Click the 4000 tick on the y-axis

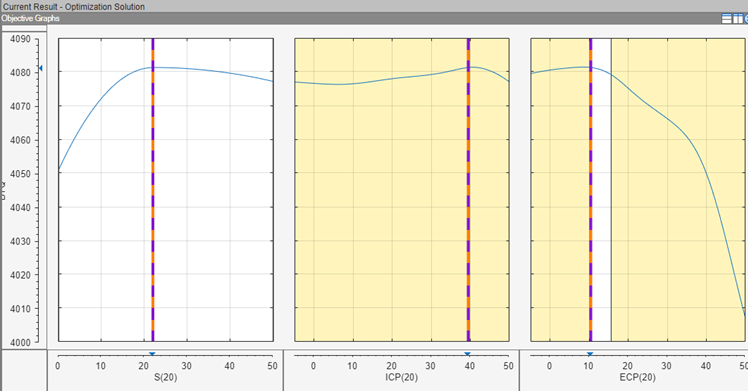pyautogui.click(x=20, y=342)
